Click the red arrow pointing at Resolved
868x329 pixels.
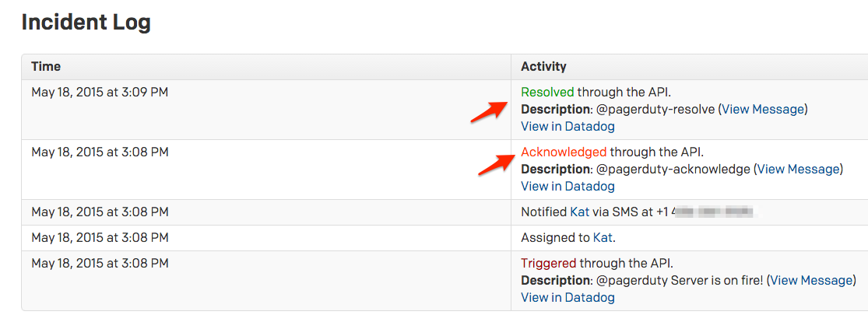click(x=488, y=111)
